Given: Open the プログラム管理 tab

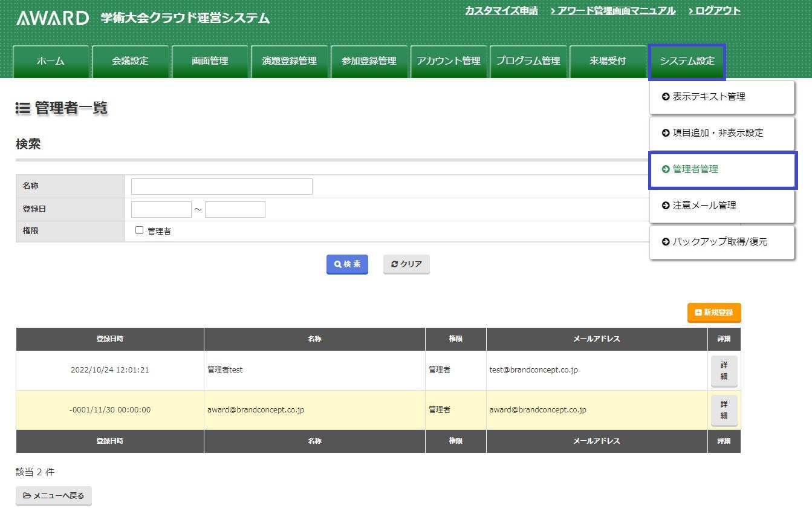Looking at the screenshot, I should point(528,61).
